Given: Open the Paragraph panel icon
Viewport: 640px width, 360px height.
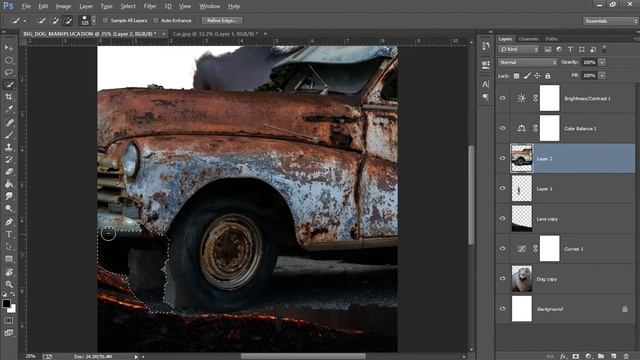Looking at the screenshot, I should 485,97.
